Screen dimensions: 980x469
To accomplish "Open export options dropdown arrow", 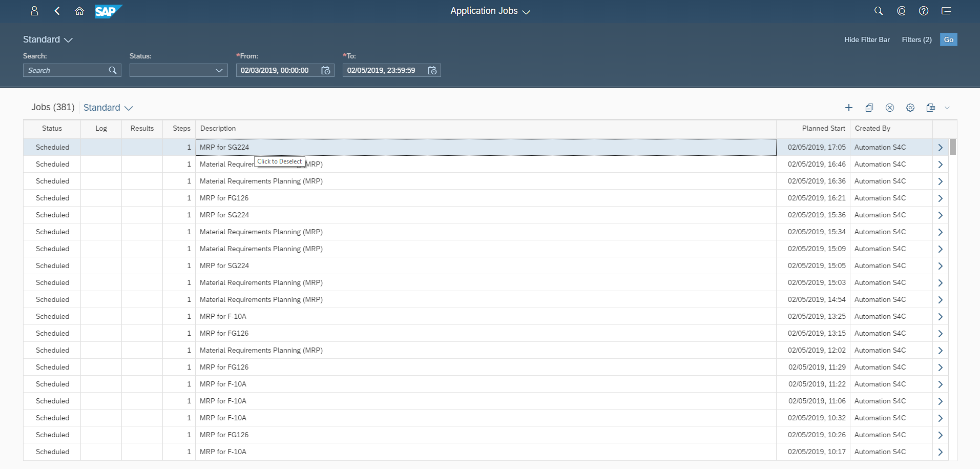I will tap(947, 108).
